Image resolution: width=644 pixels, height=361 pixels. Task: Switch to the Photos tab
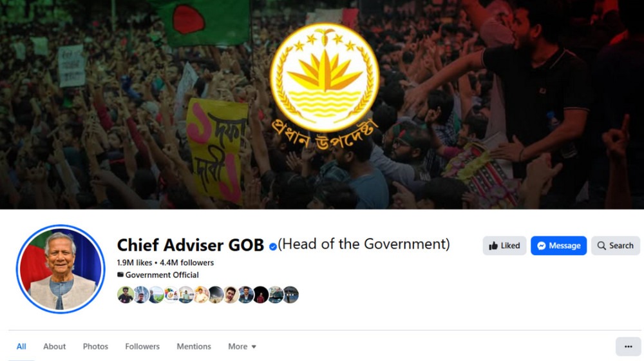(x=96, y=347)
